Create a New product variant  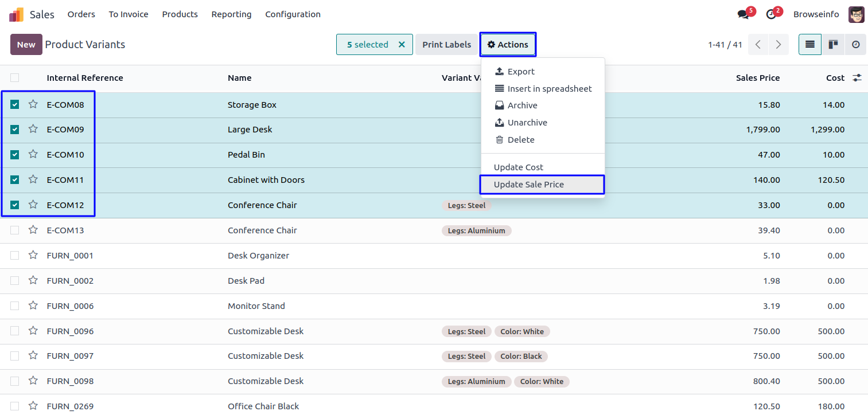pos(26,45)
